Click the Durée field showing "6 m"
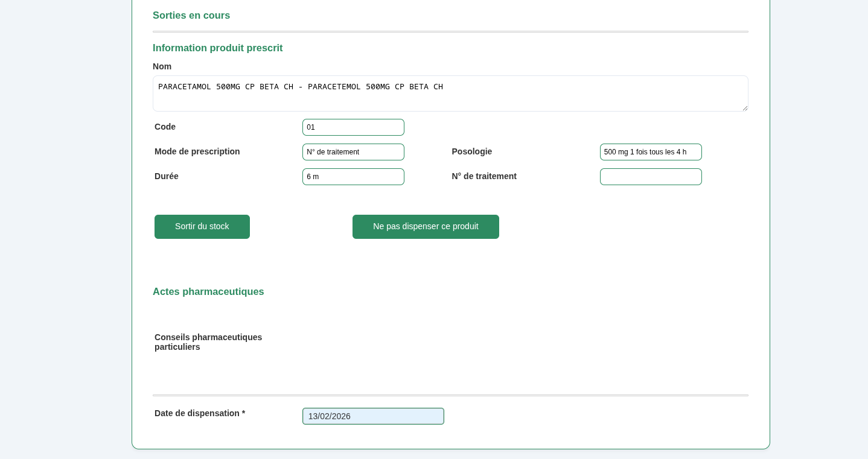This screenshot has width=868, height=459. point(353,177)
